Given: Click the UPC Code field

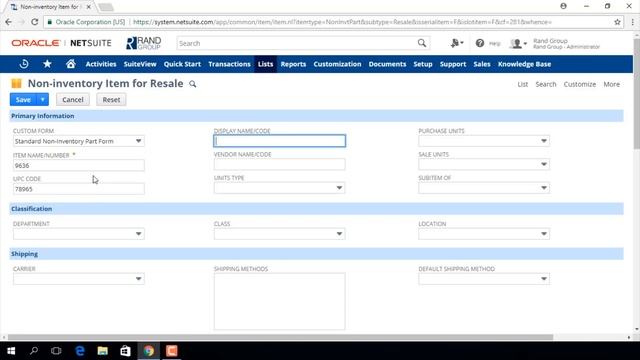Looking at the screenshot, I should [x=78, y=189].
